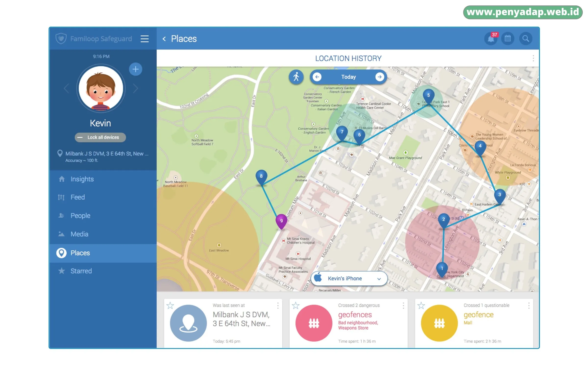
Task: Open options on dangerous geofences card
Action: [403, 305]
